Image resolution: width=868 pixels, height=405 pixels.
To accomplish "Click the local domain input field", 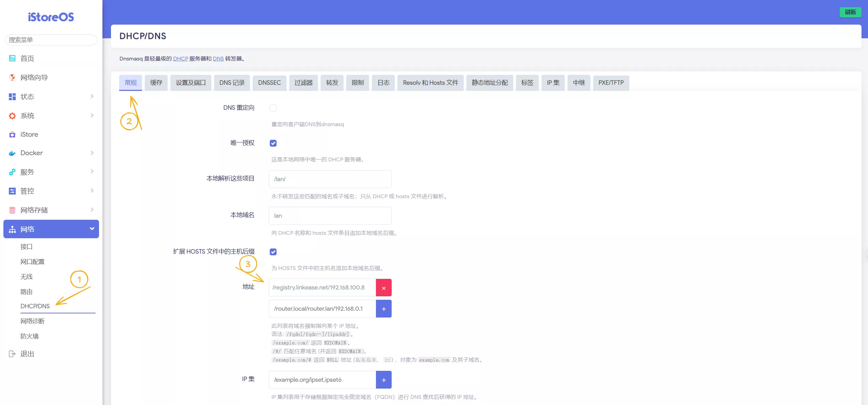I will click(x=330, y=216).
